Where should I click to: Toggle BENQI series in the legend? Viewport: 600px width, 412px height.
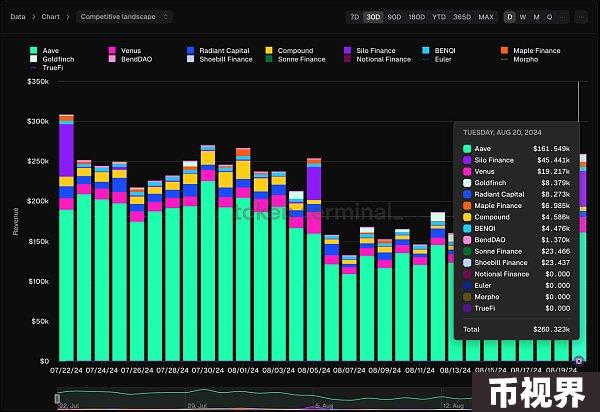tap(439, 50)
